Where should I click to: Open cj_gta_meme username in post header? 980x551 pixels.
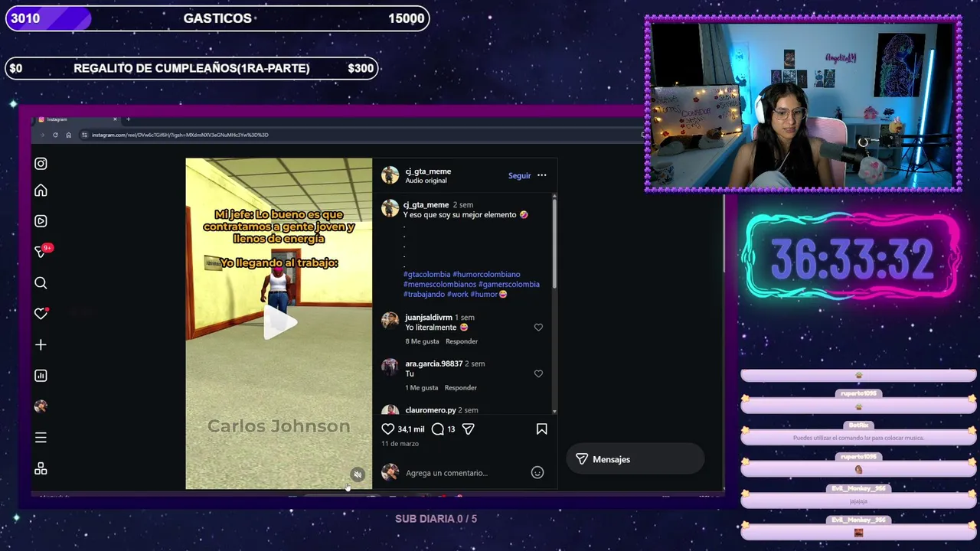tap(428, 171)
